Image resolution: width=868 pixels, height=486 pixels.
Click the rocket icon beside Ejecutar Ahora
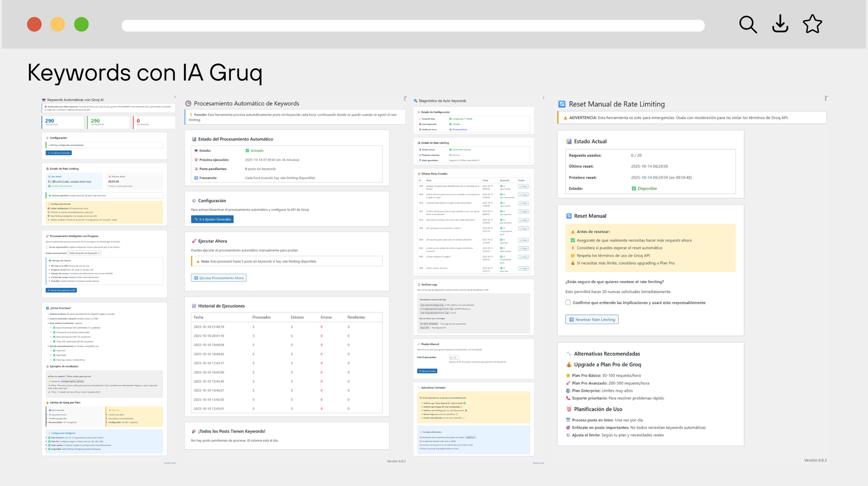tap(194, 241)
